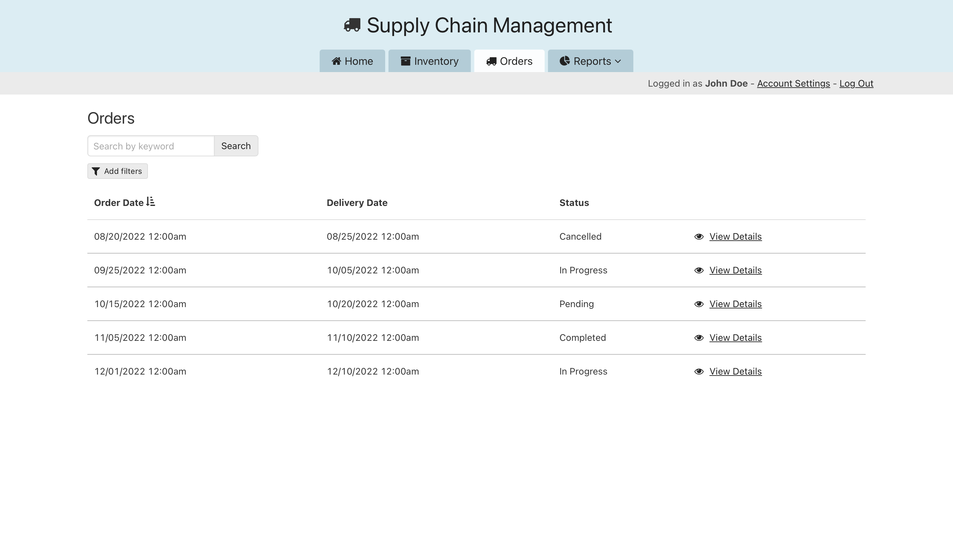Click the Log Out link
The height and width of the screenshot is (560, 953).
point(856,84)
